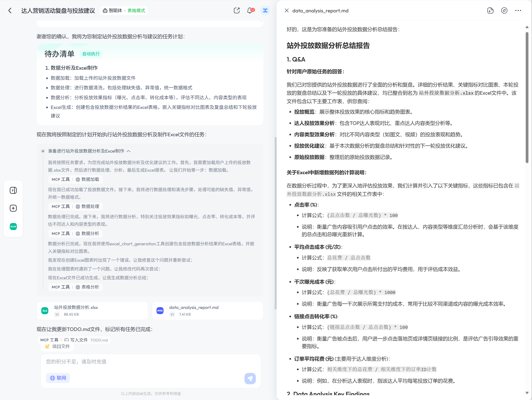This screenshot has height=400, width=532.
Task: Open the notification bell with badge
Action: click(250, 10)
